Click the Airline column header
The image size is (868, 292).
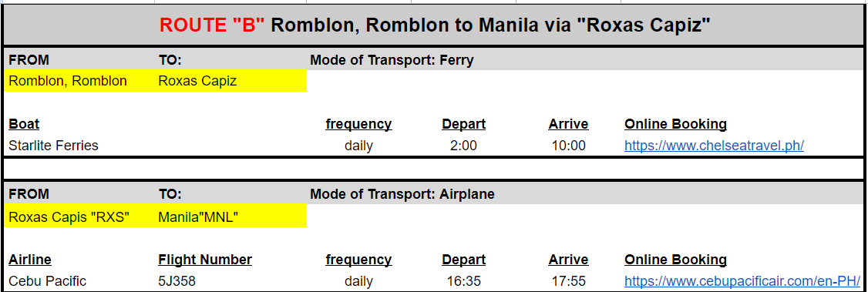pos(30,260)
